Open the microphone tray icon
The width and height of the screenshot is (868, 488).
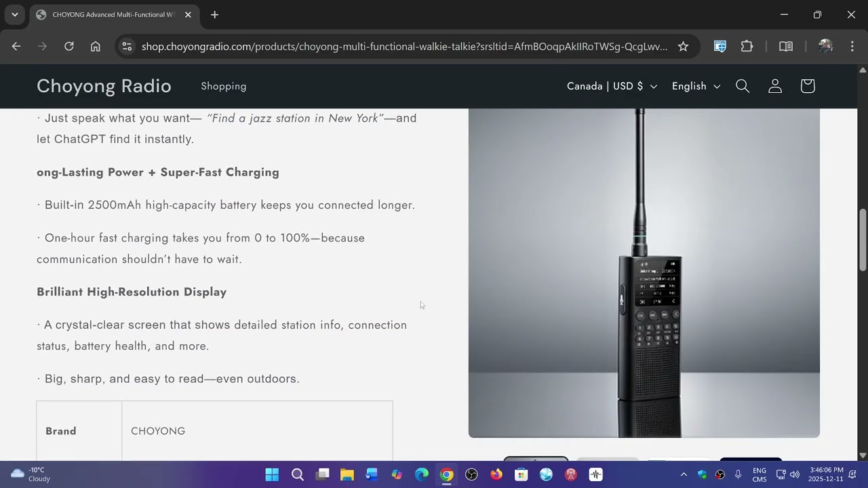738,474
